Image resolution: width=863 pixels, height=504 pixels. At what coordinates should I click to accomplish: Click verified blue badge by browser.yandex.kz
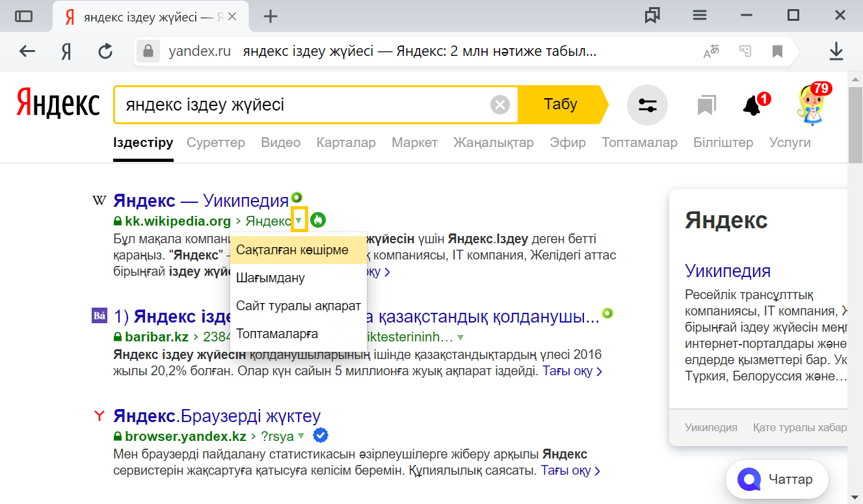(321, 435)
